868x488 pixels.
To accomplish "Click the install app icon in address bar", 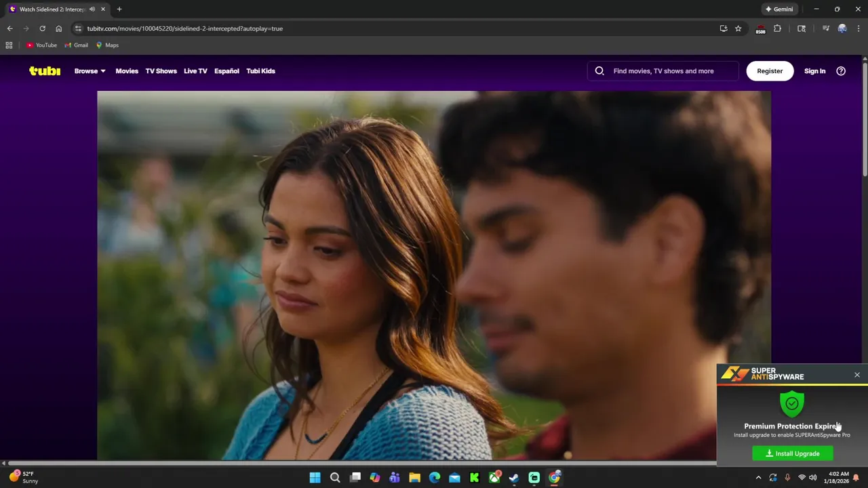I will click(x=724, y=28).
